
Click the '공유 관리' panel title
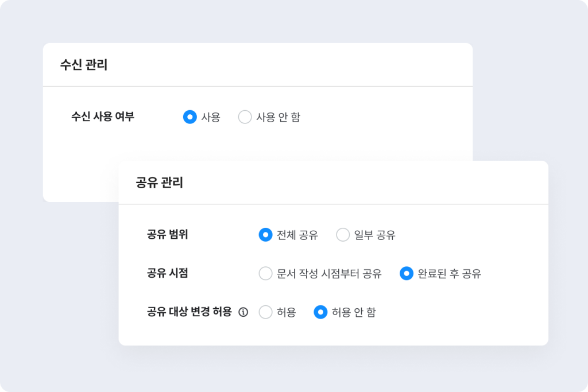[x=160, y=183]
